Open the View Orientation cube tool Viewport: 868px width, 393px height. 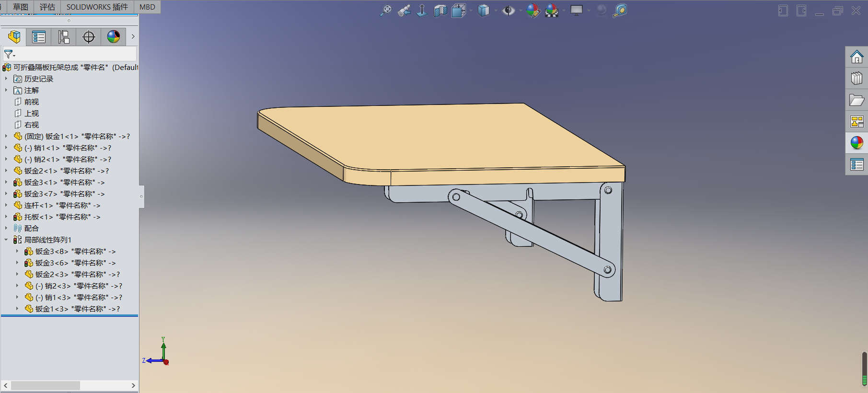click(459, 11)
